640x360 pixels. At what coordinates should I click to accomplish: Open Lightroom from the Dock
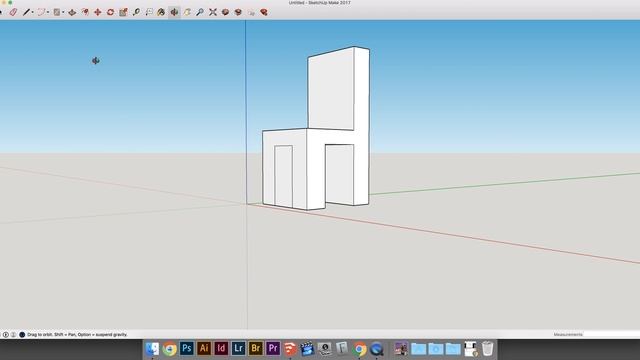tap(238, 349)
